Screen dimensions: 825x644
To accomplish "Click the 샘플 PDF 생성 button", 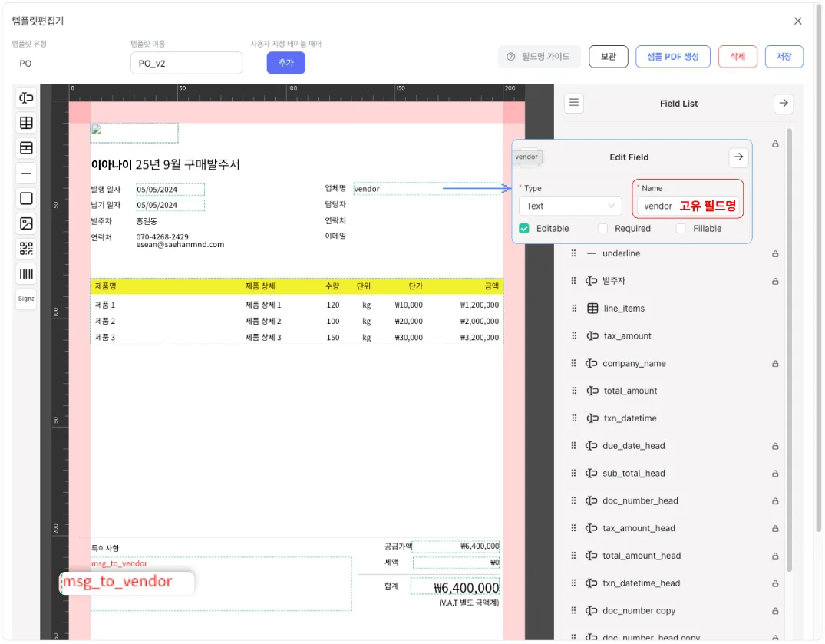I will (673, 57).
